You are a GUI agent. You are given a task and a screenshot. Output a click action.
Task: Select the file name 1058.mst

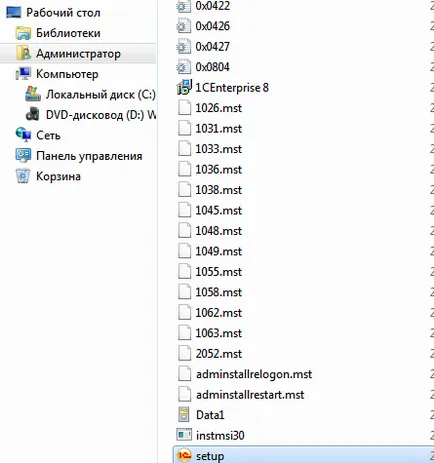coord(219,292)
